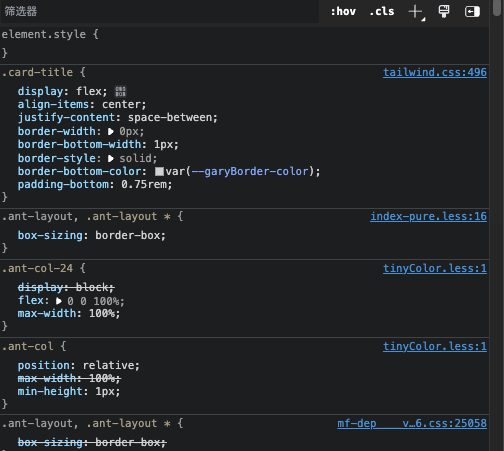This screenshot has height=451, width=504.
Task: Toggle the :hov element state panel
Action: tap(343, 12)
